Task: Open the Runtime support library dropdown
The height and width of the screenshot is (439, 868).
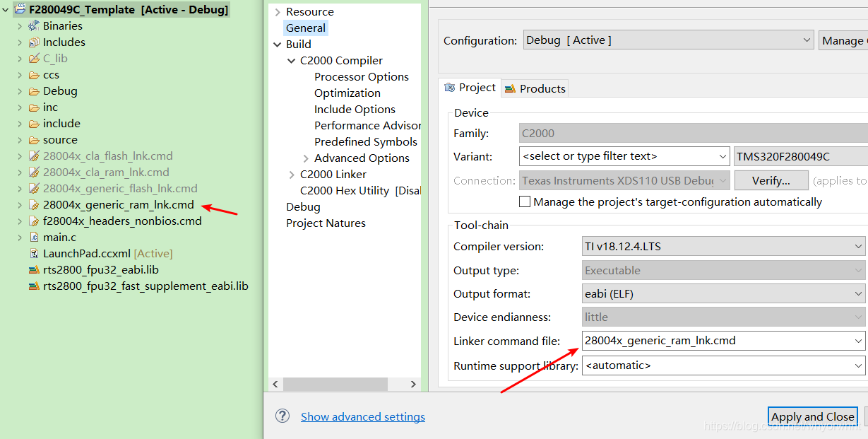Action: coord(858,365)
